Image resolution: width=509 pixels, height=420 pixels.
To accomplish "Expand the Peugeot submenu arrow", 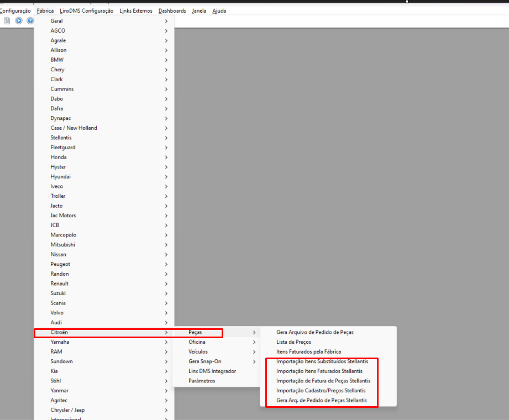I will [166, 264].
